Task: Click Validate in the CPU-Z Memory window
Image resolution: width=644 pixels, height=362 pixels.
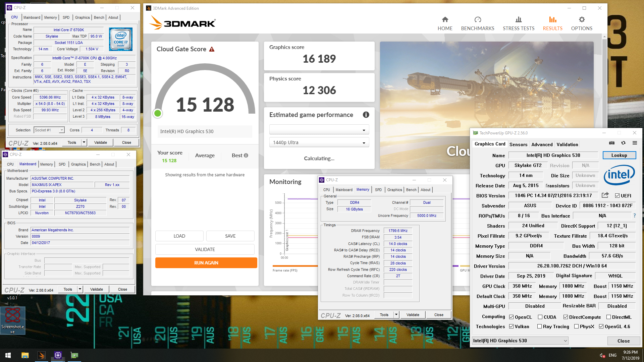Action: pyautogui.click(x=413, y=315)
